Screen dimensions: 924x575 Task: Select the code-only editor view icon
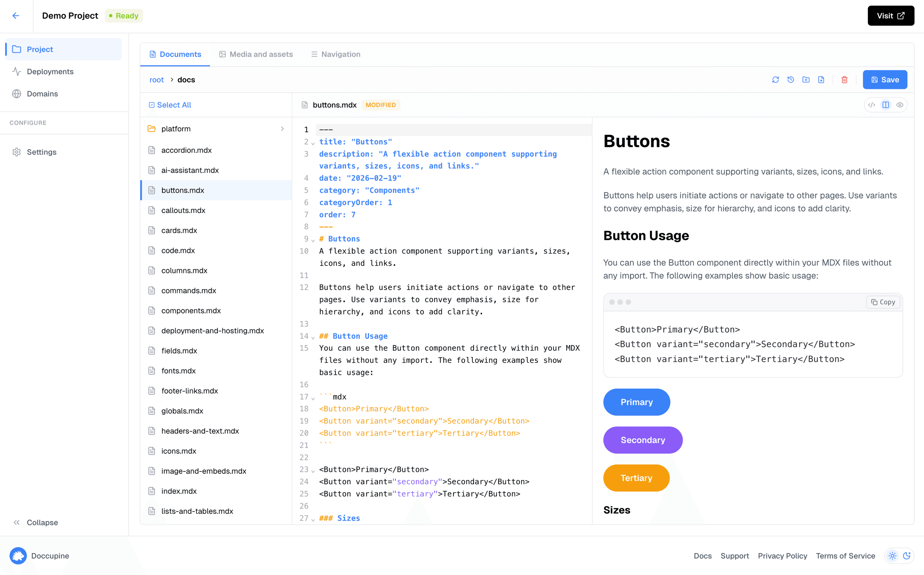tap(872, 105)
